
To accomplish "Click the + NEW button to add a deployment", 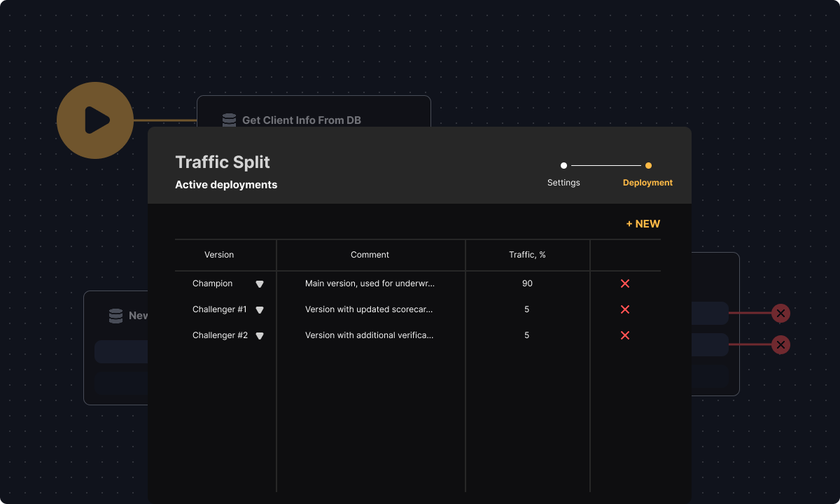I will pos(643,223).
